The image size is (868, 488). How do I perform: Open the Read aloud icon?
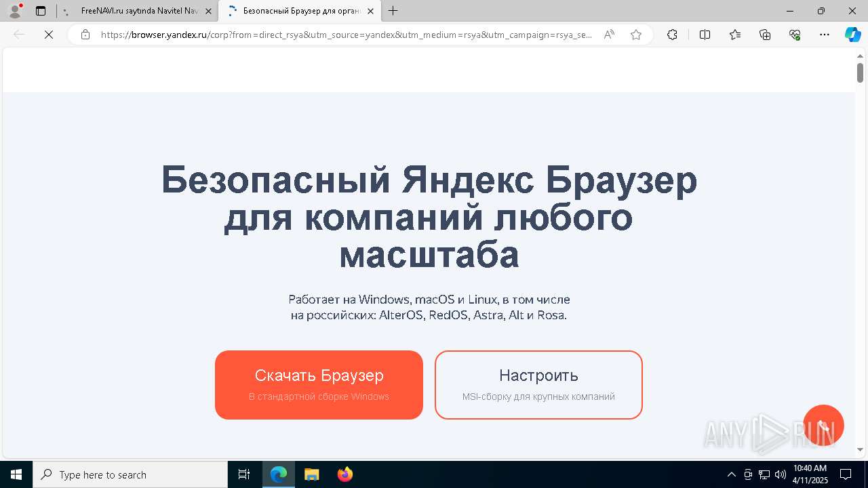click(609, 35)
